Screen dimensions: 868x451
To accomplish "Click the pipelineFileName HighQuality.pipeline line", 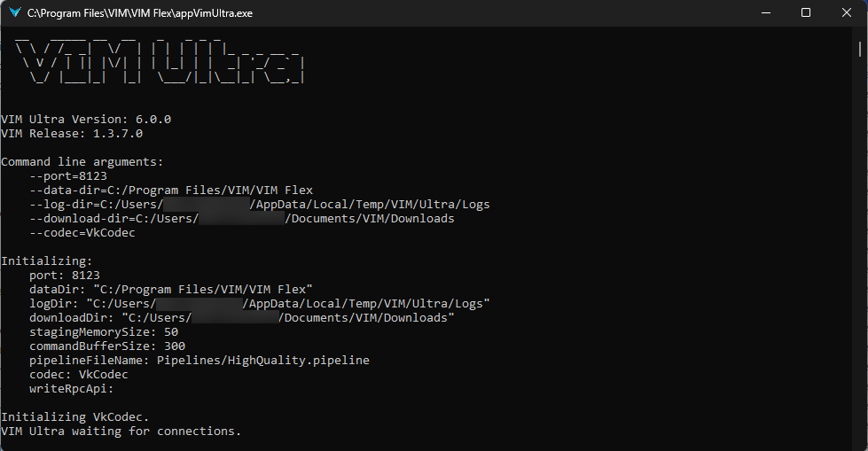I will pyautogui.click(x=199, y=361).
